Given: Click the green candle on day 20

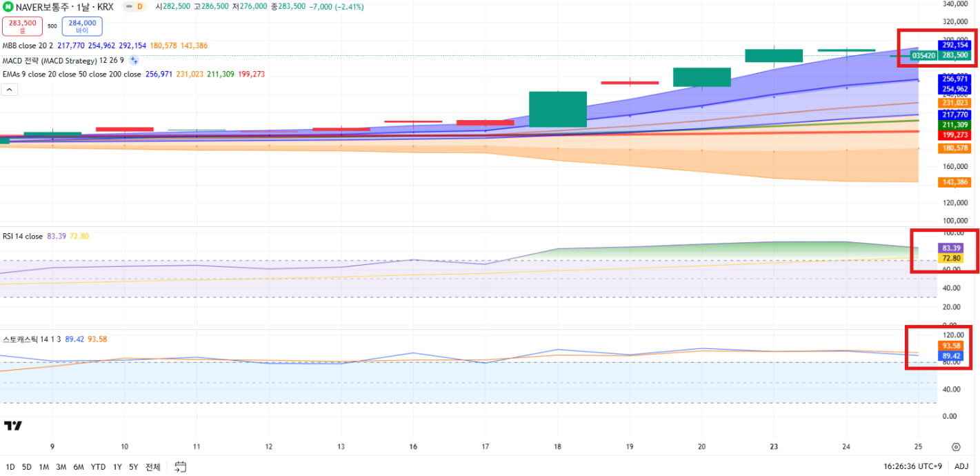Looking at the screenshot, I should point(702,77).
